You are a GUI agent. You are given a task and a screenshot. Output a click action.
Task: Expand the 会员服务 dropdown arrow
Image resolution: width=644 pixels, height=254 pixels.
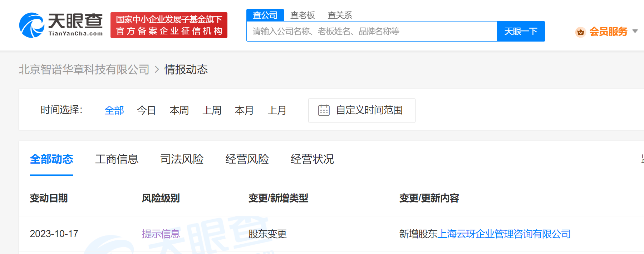[635, 31]
